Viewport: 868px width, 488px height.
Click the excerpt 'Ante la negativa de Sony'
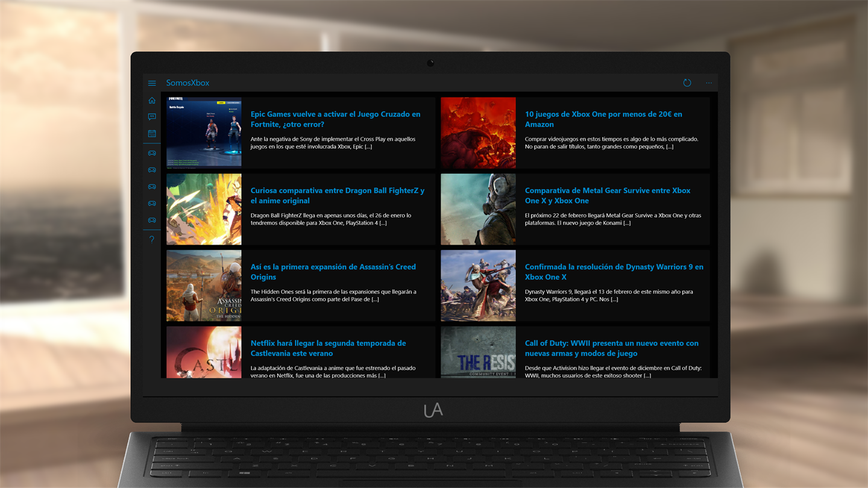333,143
